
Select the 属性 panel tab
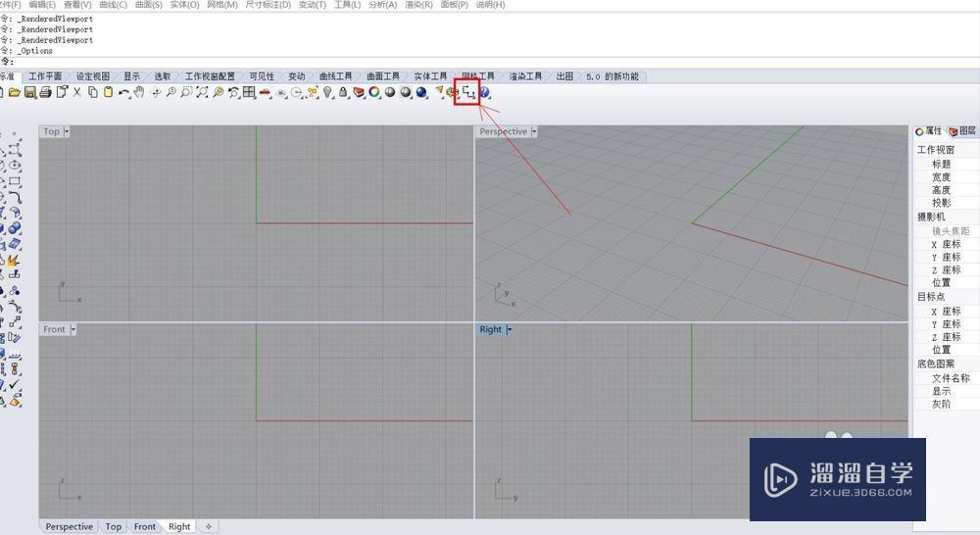tap(929, 131)
